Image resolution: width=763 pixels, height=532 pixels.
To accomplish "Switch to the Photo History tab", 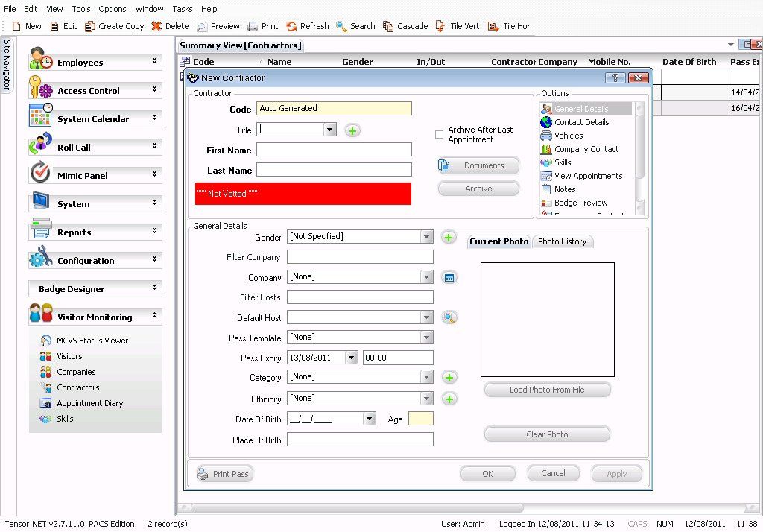I will point(563,241).
